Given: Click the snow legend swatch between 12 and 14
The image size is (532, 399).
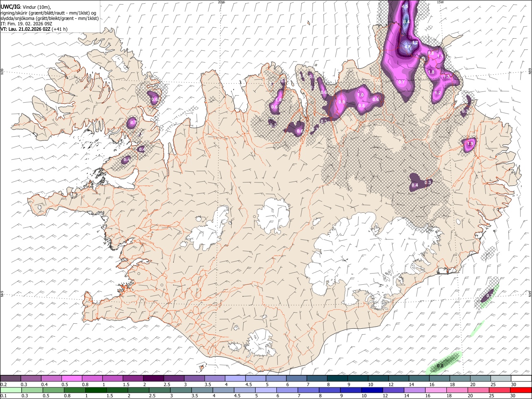Looking at the screenshot, I should tap(398, 379).
